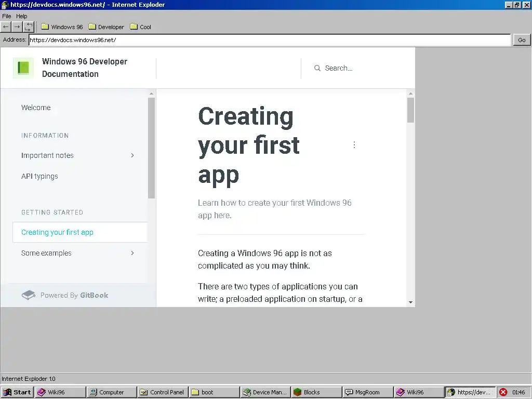Switch to Control Panel in the taskbar

(163, 392)
